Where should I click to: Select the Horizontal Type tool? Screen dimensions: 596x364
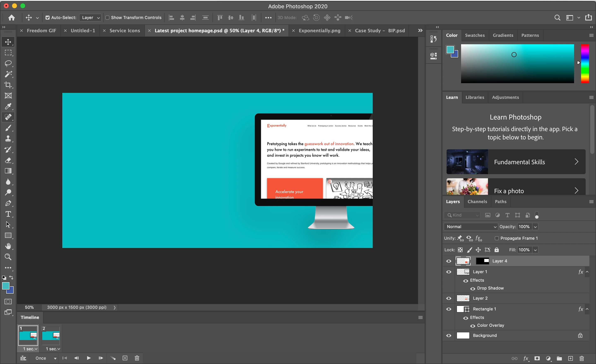pos(8,214)
